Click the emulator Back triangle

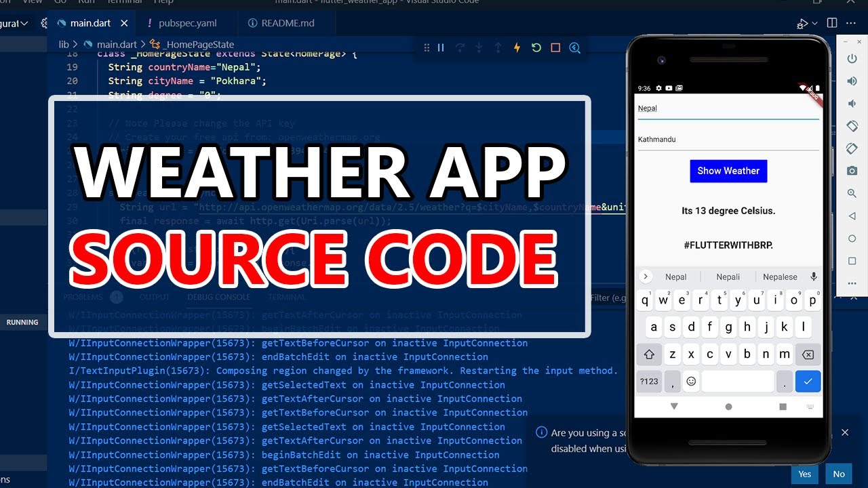[852, 216]
